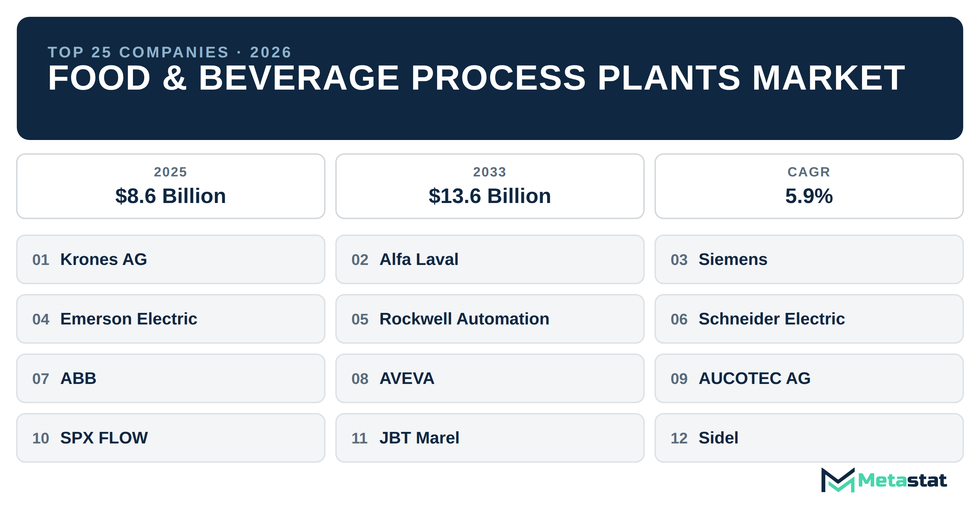Select the 'SPX FLOW' company card
The width and height of the screenshot is (980, 511).
click(x=171, y=438)
